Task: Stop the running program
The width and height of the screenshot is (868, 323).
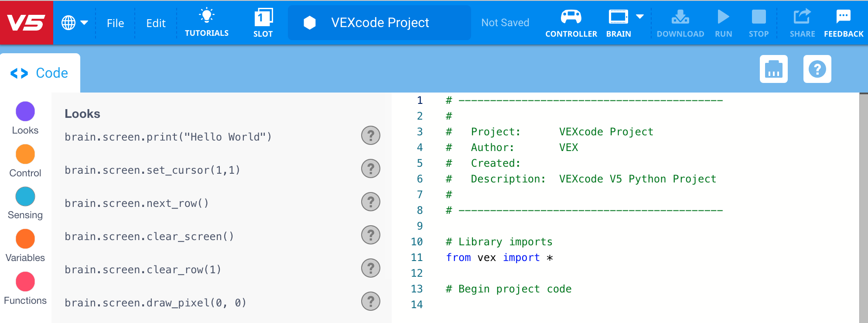Action: pyautogui.click(x=759, y=23)
